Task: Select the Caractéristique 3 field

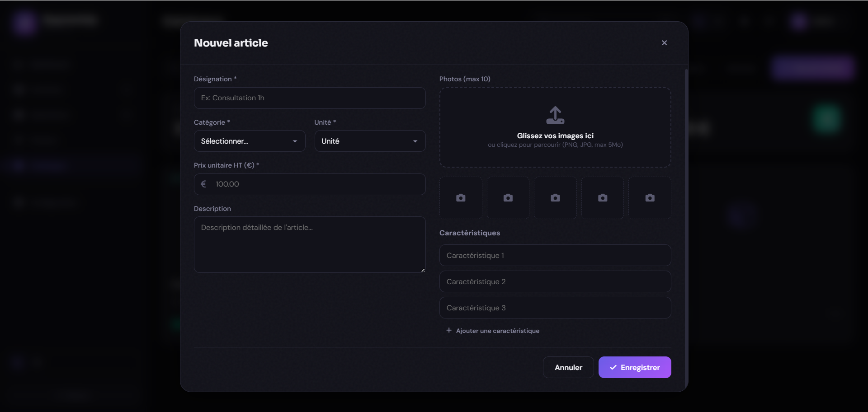Action: 555,308
